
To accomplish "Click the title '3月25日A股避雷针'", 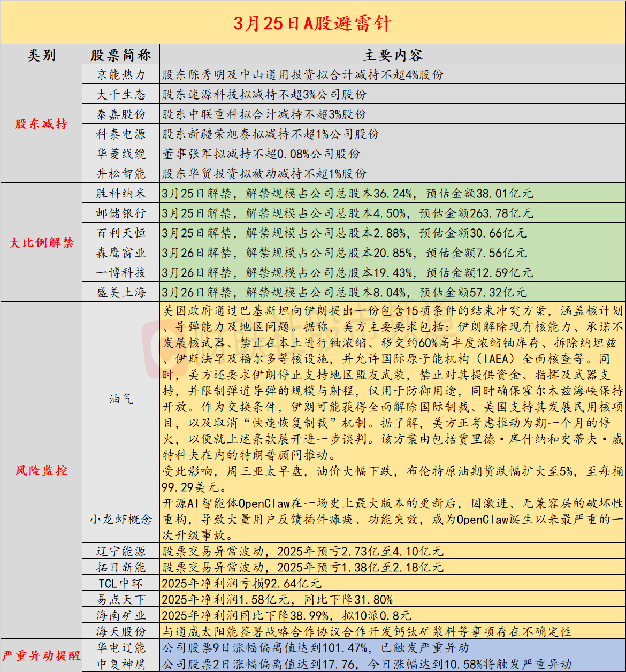I will click(x=312, y=23).
